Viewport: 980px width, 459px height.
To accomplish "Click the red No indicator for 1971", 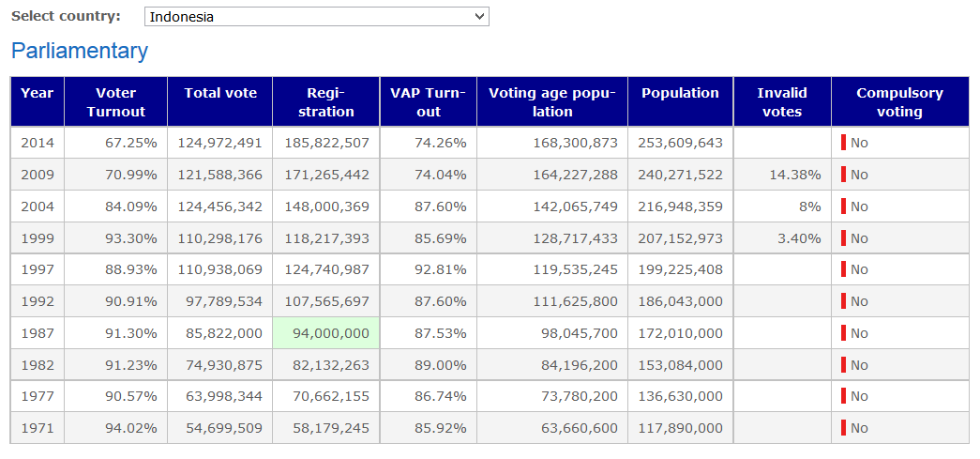I will click(x=843, y=428).
